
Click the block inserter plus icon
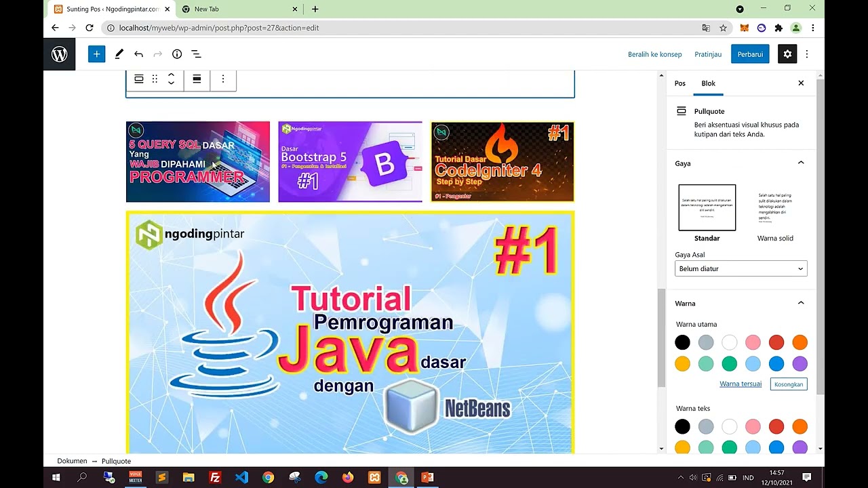tap(96, 54)
